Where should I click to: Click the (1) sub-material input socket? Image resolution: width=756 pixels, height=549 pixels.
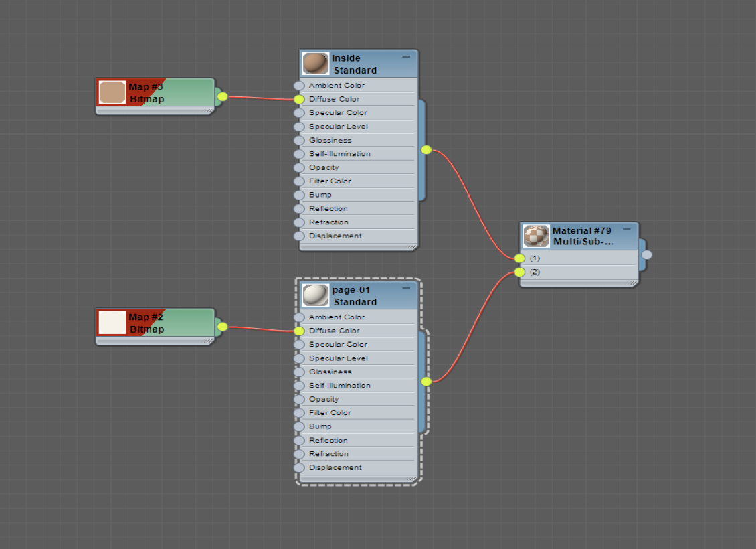click(519, 258)
